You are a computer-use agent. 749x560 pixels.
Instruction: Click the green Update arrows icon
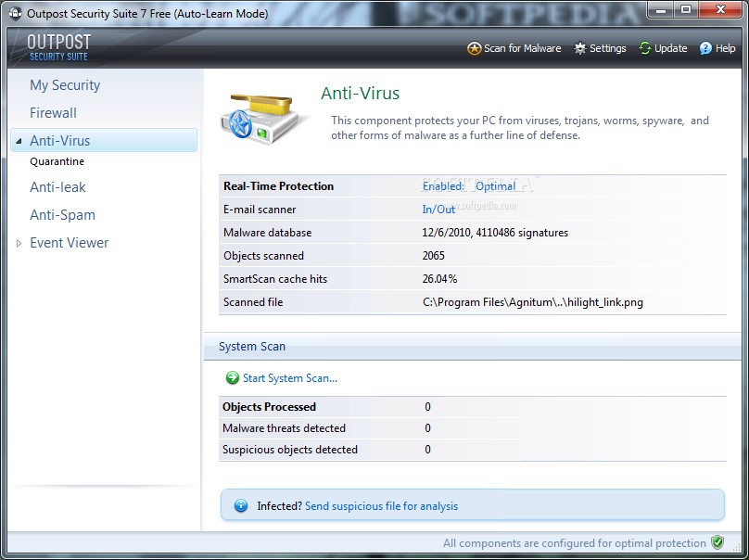coord(645,48)
